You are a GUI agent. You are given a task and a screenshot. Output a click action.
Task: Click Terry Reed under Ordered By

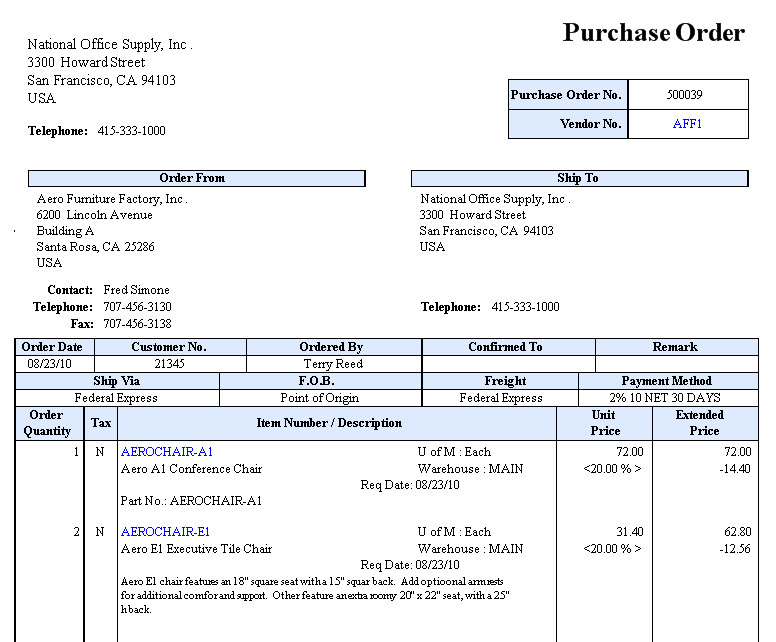pyautogui.click(x=332, y=364)
